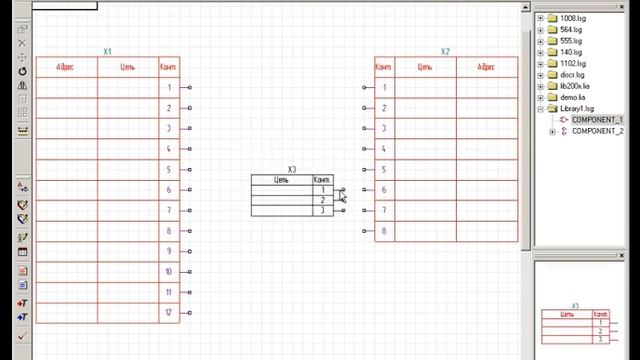
Task: Select the discr.lsg library label
Action: 572,75
